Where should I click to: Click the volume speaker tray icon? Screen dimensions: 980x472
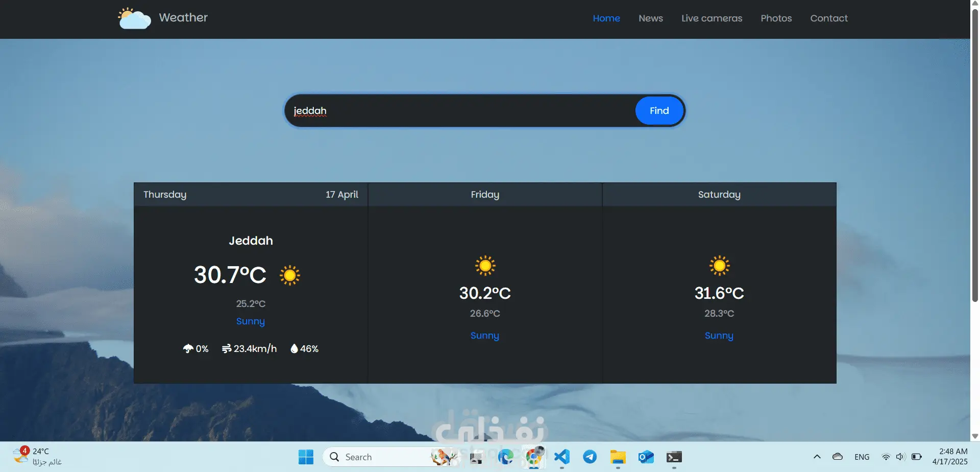pyautogui.click(x=900, y=457)
